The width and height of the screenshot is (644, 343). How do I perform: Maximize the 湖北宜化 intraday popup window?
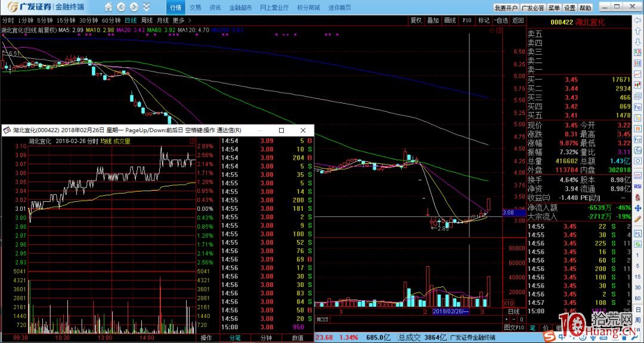(281, 130)
